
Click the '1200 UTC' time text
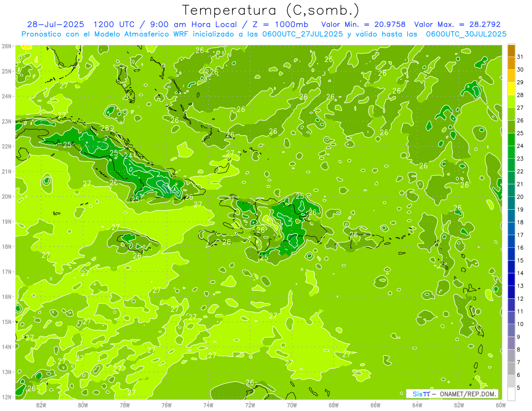(x=115, y=24)
